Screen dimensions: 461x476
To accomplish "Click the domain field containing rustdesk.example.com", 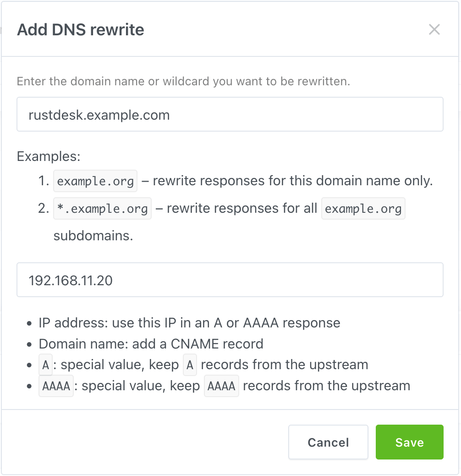I will [230, 114].
